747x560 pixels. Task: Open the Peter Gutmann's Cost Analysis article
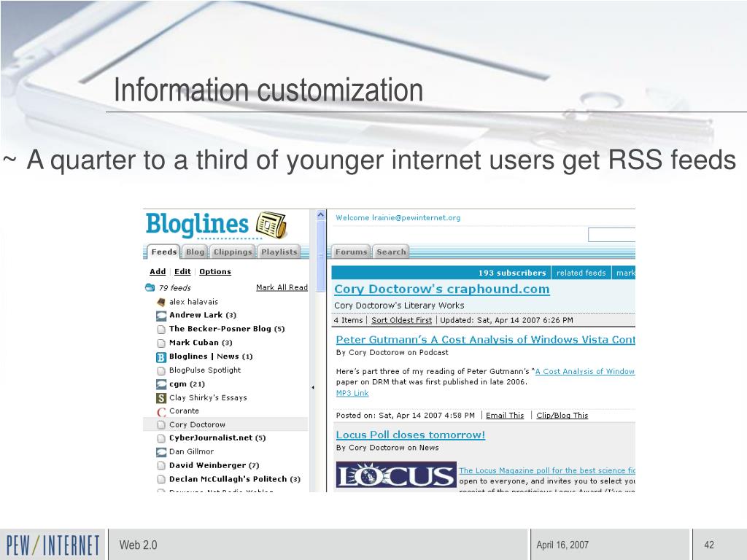pyautogui.click(x=485, y=340)
